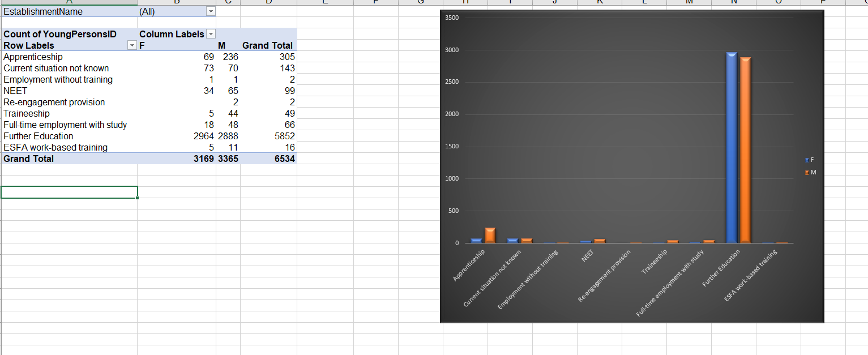This screenshot has width=868, height=355.
Task: Select the male grand total 3365
Action: pyautogui.click(x=228, y=159)
